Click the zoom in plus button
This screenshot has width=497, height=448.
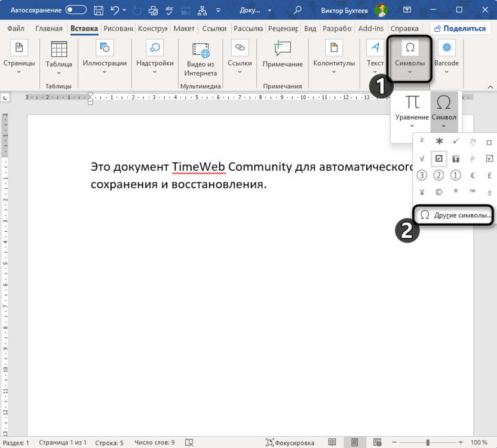461,442
